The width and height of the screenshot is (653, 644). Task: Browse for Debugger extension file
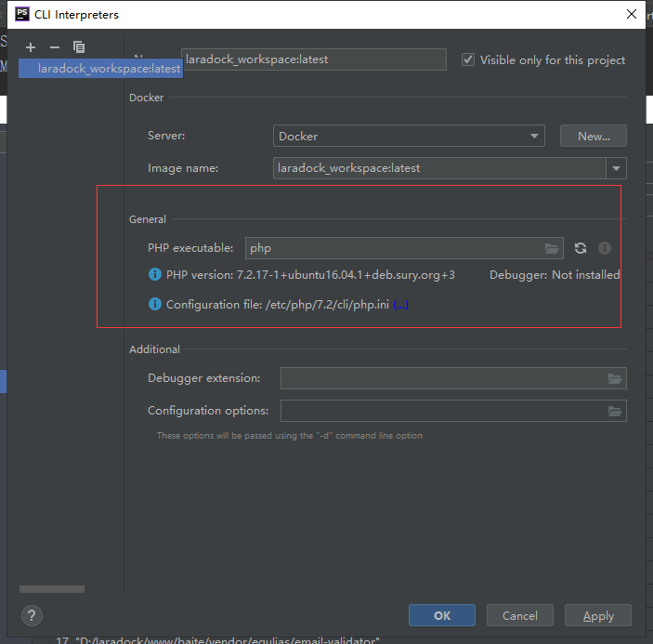click(x=614, y=378)
